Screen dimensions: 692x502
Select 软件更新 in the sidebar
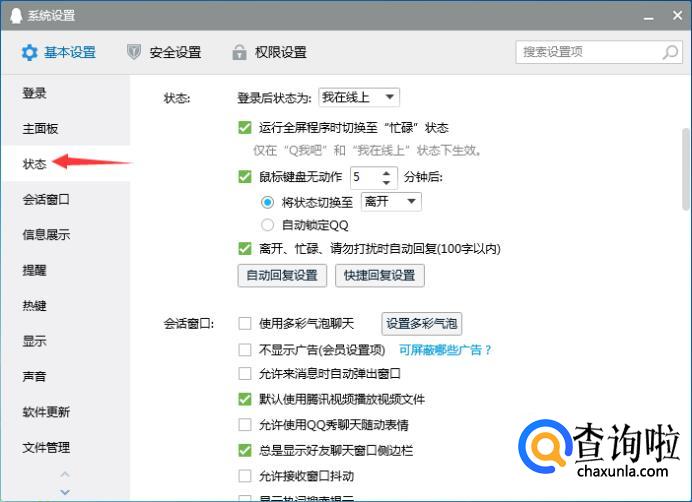coord(65,412)
